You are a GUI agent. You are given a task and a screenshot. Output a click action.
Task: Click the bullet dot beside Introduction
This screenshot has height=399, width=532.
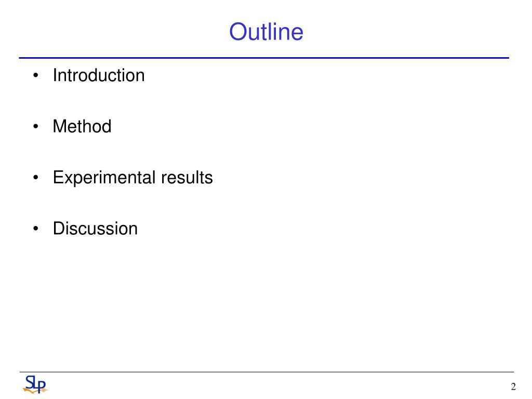(x=36, y=75)
